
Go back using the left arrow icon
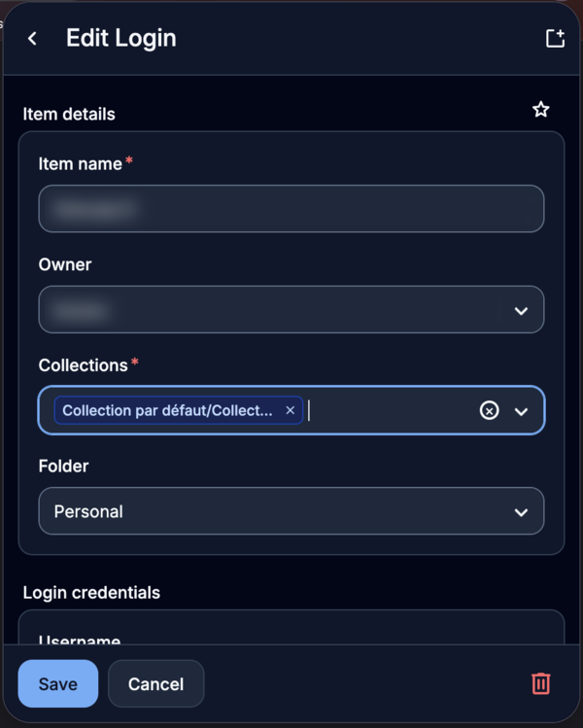point(32,39)
